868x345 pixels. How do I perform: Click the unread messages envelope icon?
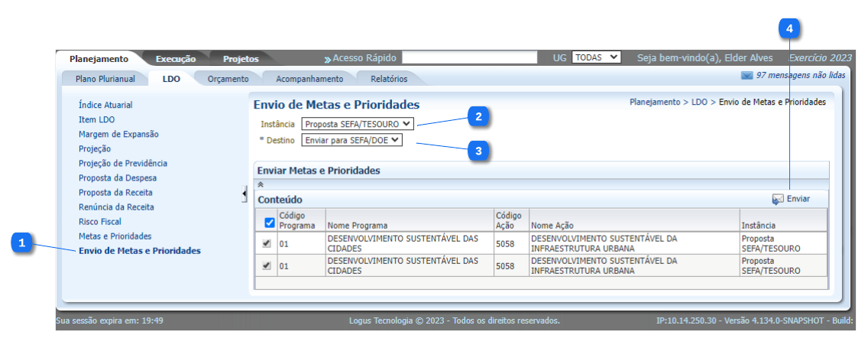click(747, 76)
